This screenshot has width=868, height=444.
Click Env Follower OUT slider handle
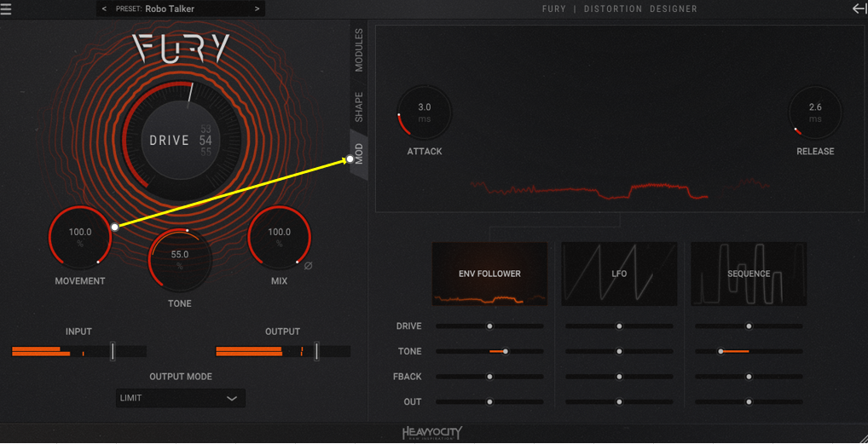pos(489,402)
